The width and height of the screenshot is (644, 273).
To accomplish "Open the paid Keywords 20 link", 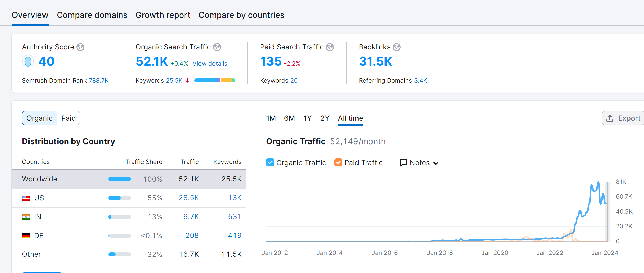I will (x=294, y=81).
